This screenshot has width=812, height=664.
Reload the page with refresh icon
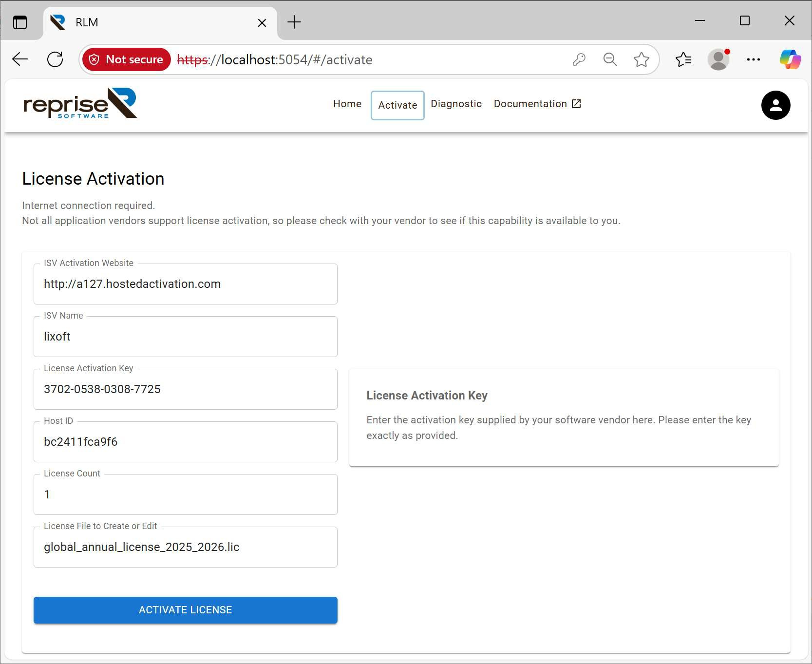click(x=55, y=59)
